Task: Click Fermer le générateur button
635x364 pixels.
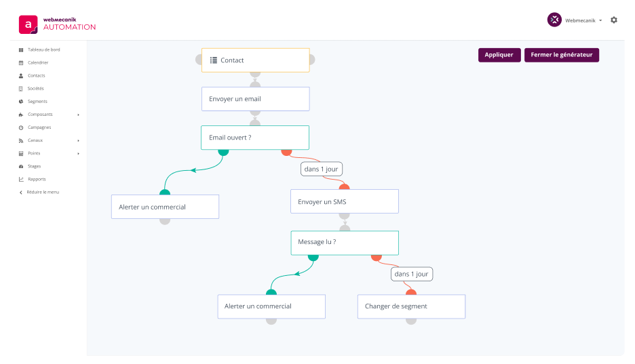Action: [561, 55]
